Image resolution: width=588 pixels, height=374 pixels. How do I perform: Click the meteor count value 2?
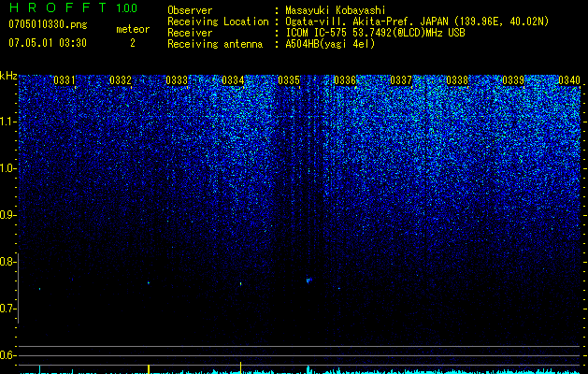pyautogui.click(x=133, y=43)
